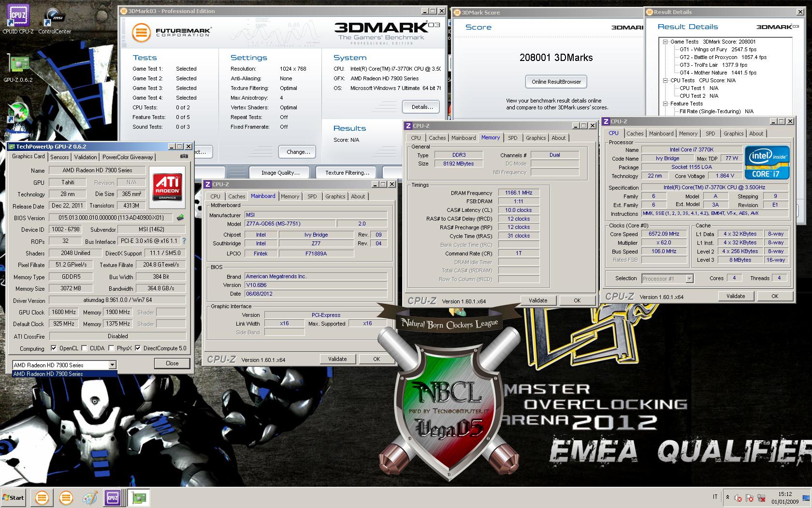812x508 pixels.
Task: Collapse the Game Tests tree node
Action: point(666,42)
